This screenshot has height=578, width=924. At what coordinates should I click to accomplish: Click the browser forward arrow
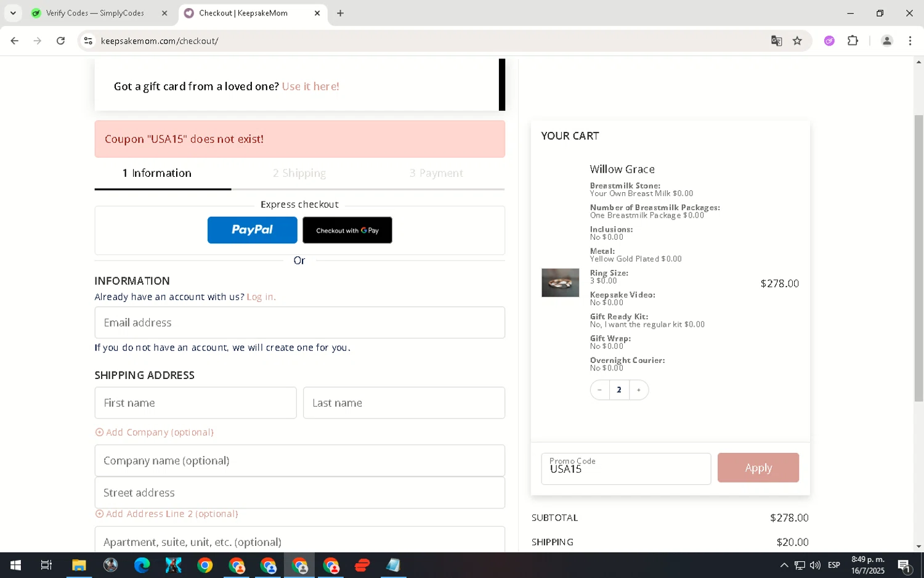(38, 41)
